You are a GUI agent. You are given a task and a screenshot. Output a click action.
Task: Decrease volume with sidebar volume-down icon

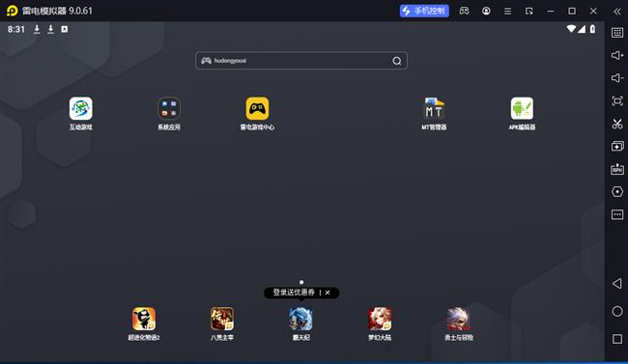coord(617,77)
